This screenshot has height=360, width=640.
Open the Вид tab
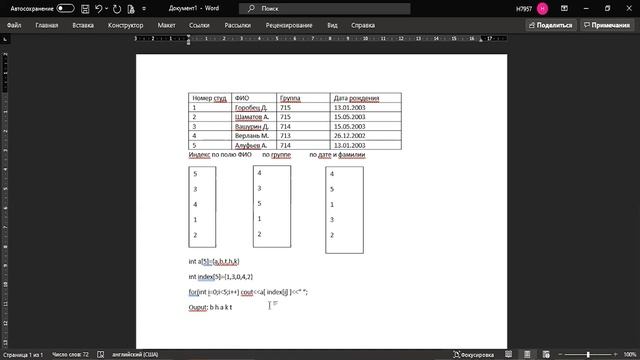click(x=332, y=25)
